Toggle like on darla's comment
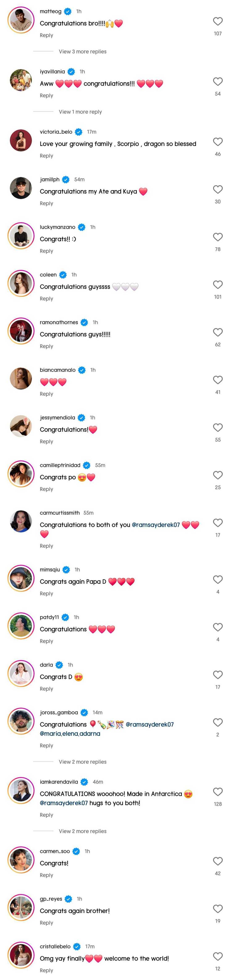The image size is (235, 980). tap(217, 674)
